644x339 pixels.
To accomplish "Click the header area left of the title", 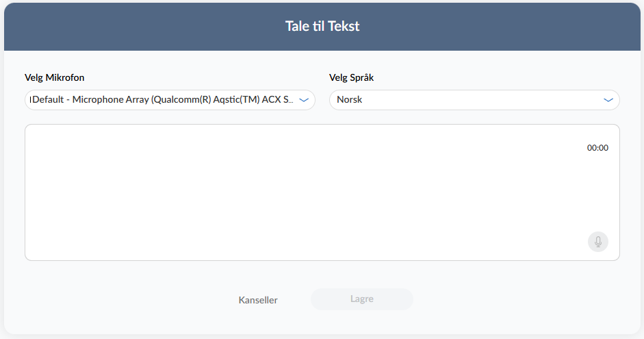I will [137, 26].
